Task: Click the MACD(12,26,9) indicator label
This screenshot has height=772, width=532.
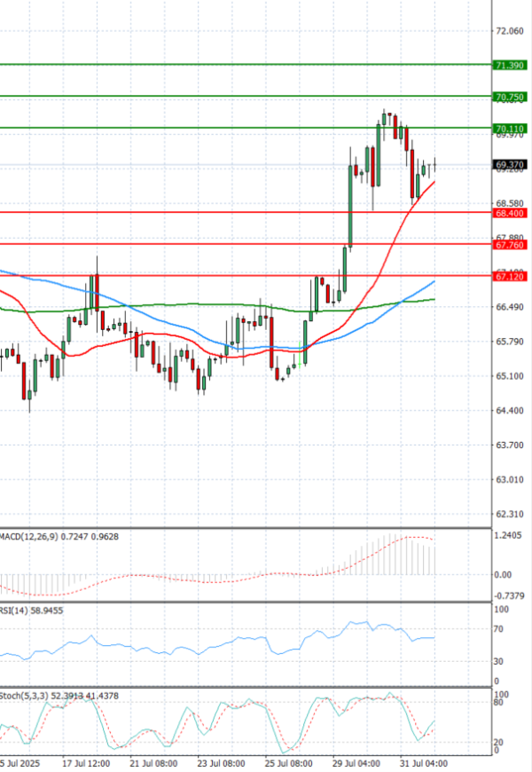Action: (x=59, y=537)
